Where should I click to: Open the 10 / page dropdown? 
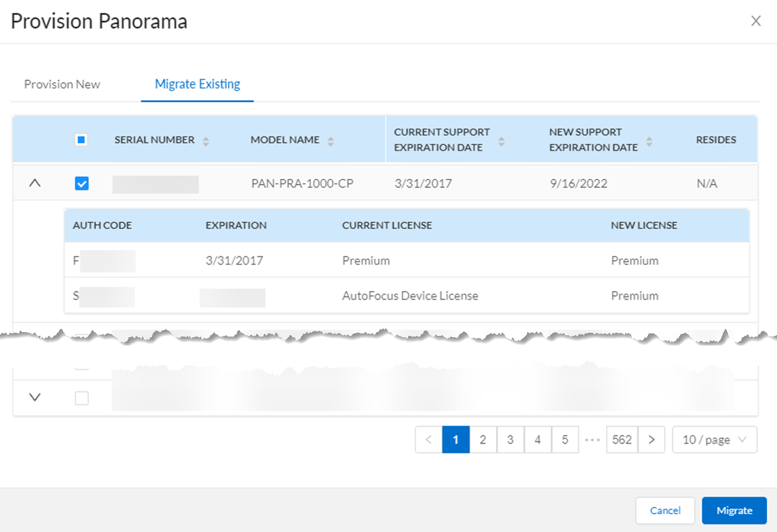714,439
